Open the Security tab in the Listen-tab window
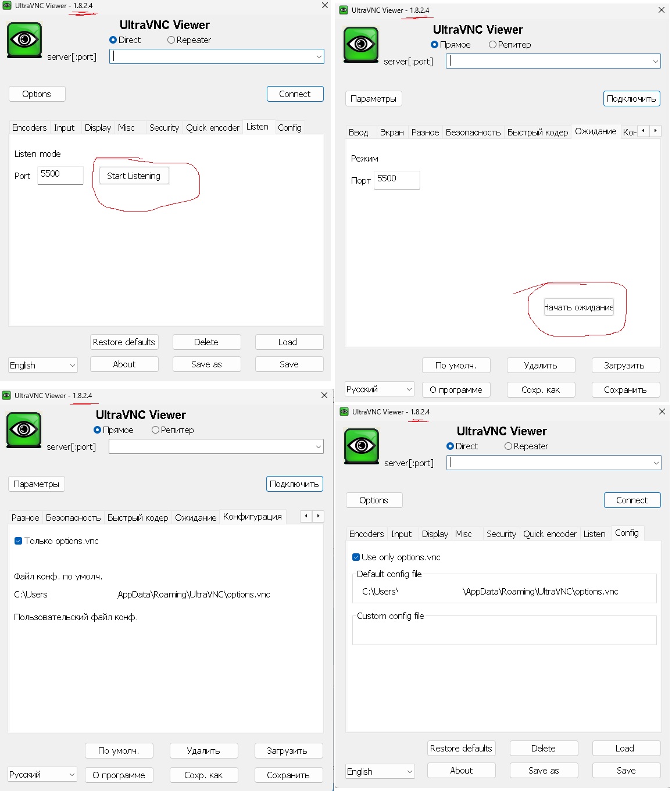Image resolution: width=672 pixels, height=791 pixels. click(164, 128)
